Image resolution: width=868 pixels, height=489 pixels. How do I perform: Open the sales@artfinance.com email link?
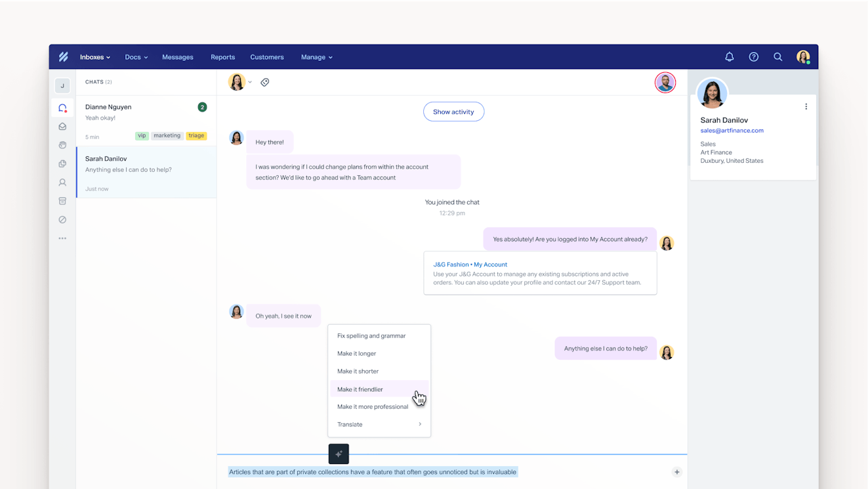click(732, 131)
